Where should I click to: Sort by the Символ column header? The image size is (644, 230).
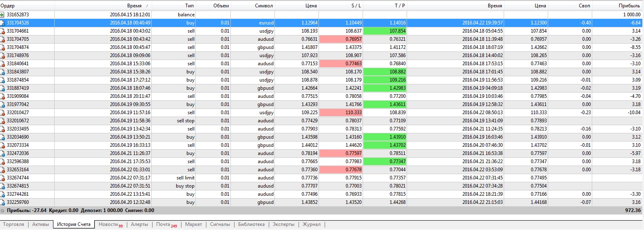click(253, 6)
